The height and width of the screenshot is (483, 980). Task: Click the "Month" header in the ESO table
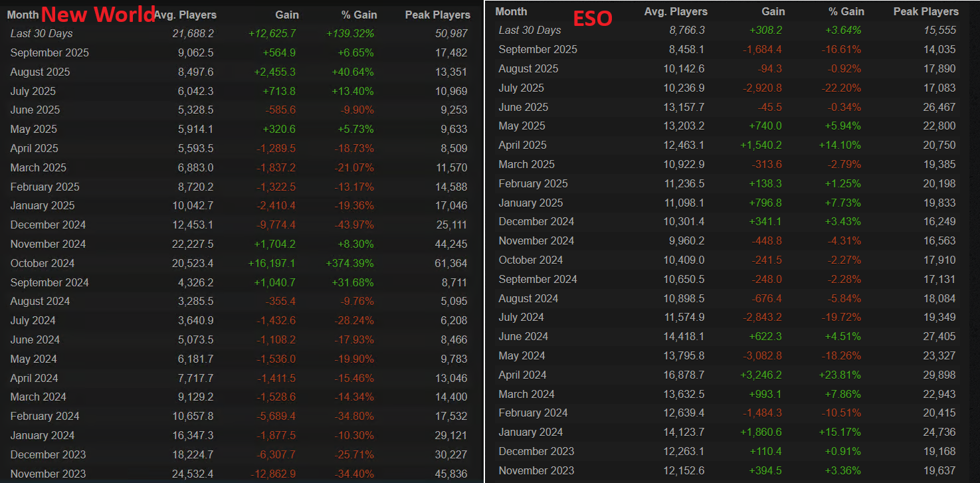pyautogui.click(x=512, y=11)
